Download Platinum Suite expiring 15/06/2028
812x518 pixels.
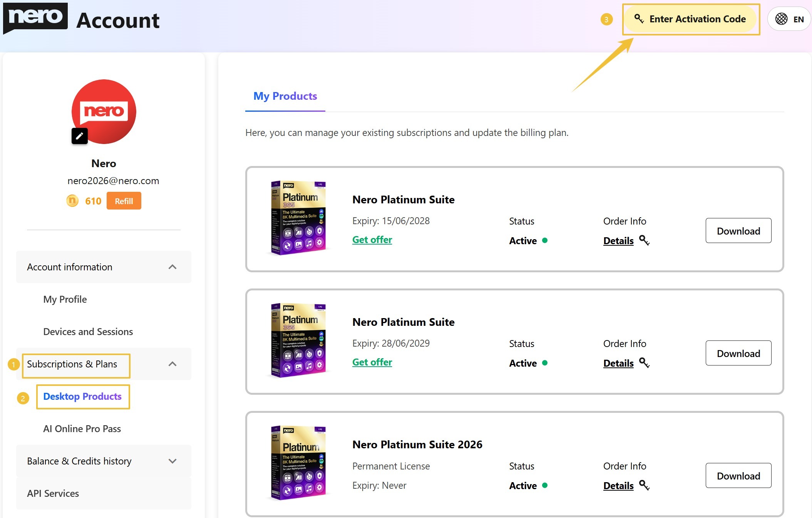pyautogui.click(x=738, y=231)
